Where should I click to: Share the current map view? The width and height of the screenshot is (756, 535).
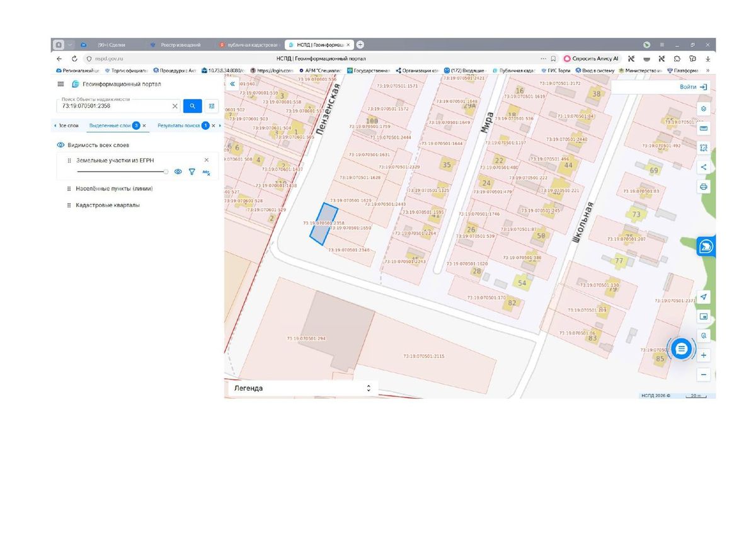pos(704,167)
